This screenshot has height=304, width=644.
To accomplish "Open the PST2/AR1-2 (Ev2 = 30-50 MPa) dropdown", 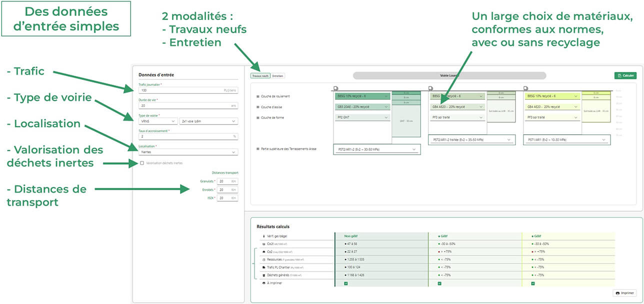I will point(376,149).
